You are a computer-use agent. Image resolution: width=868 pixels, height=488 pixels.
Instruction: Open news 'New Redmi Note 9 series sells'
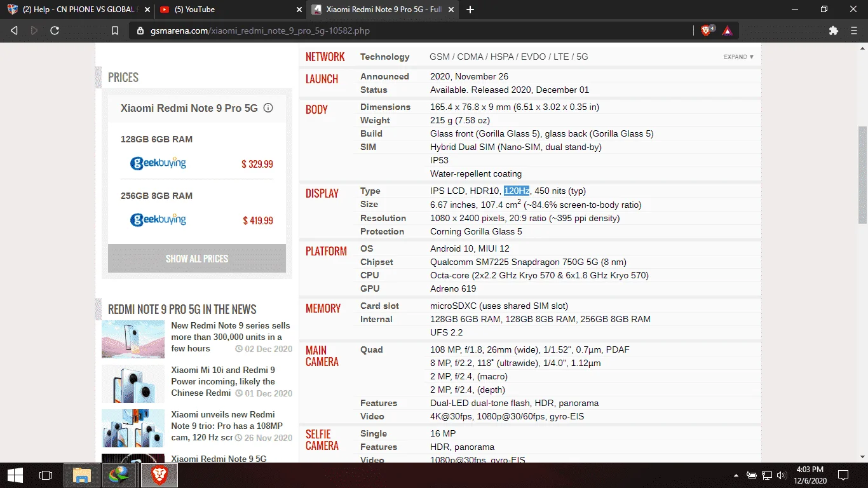pos(231,337)
